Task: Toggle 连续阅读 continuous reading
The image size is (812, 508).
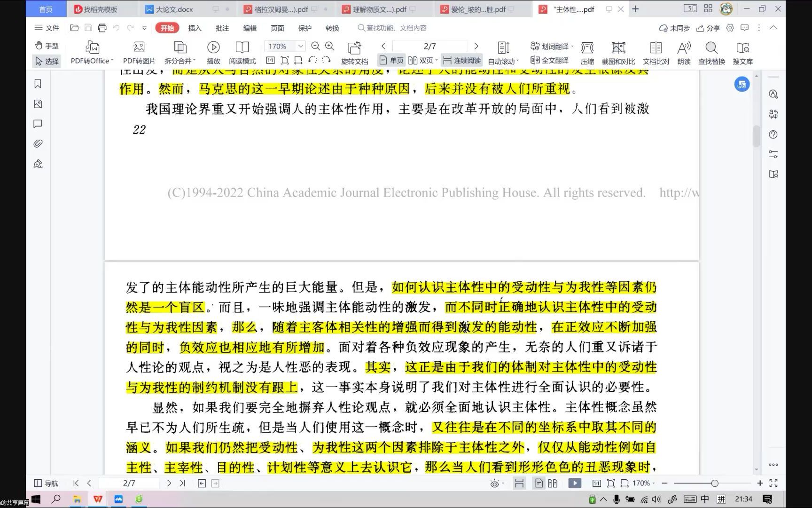Action: [462, 60]
